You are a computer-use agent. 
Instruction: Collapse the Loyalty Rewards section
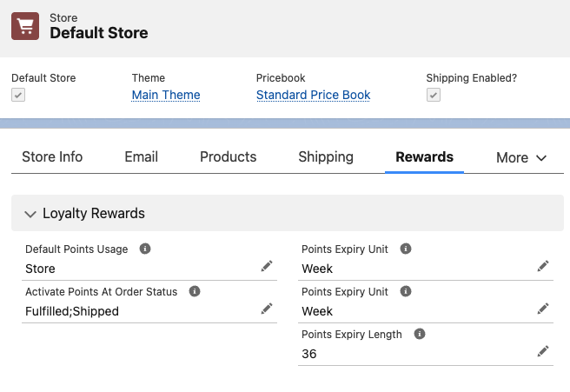pyautogui.click(x=31, y=213)
